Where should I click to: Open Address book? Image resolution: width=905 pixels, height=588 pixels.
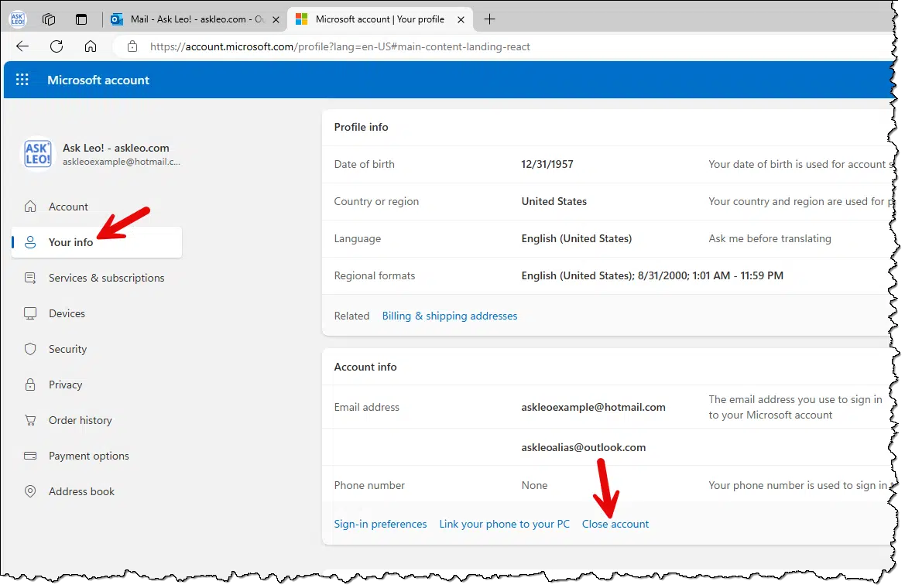[97, 491]
